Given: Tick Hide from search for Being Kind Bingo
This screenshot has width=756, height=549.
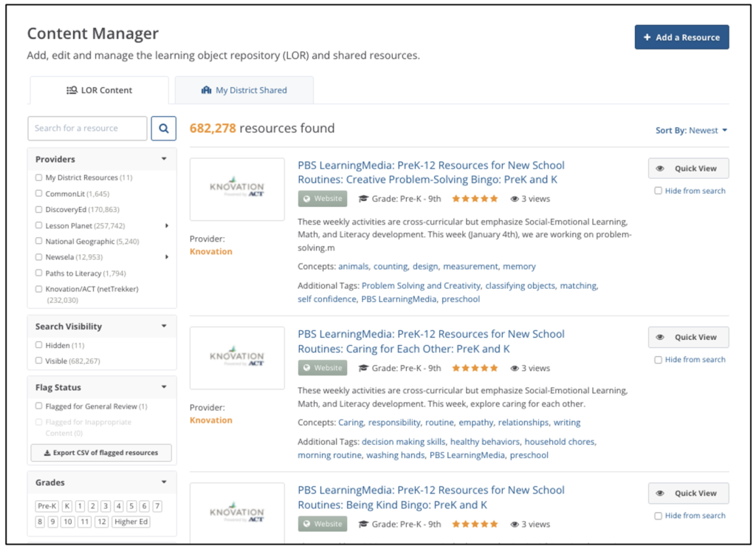Looking at the screenshot, I should point(658,516).
